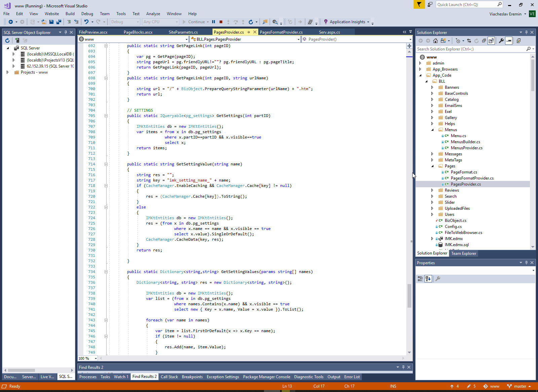Open the Continue button dropdown arrow
538x392 pixels.
tap(208, 22)
